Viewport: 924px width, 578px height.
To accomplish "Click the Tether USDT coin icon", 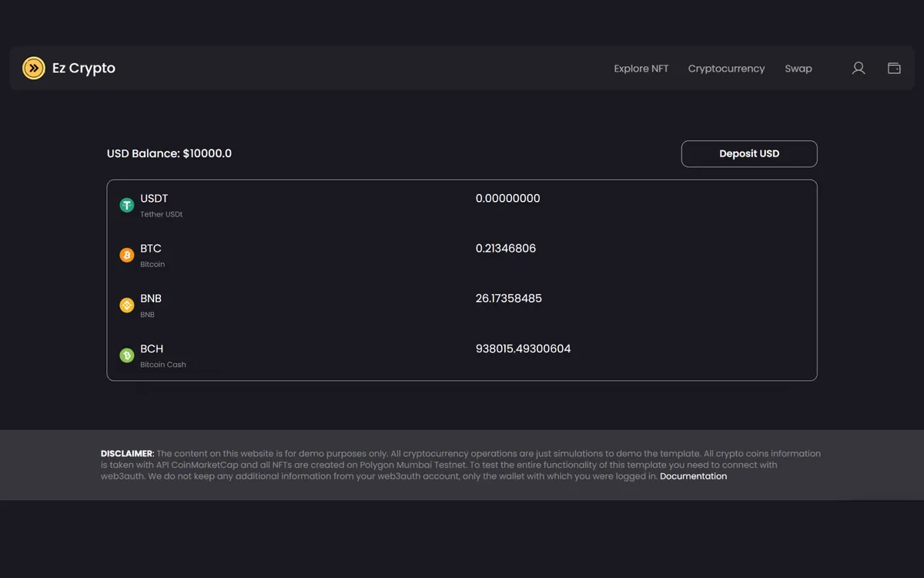I will click(x=127, y=205).
